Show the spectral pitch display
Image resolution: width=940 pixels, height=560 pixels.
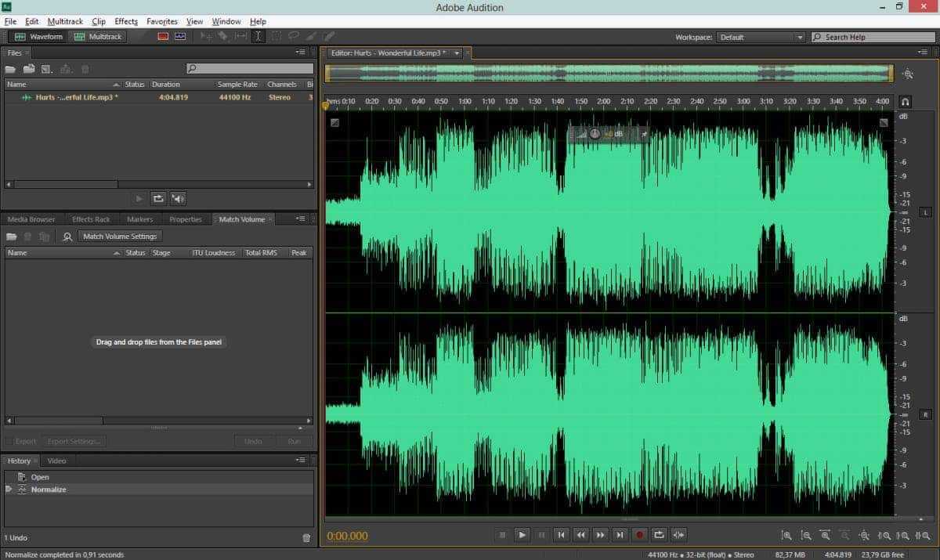click(181, 36)
